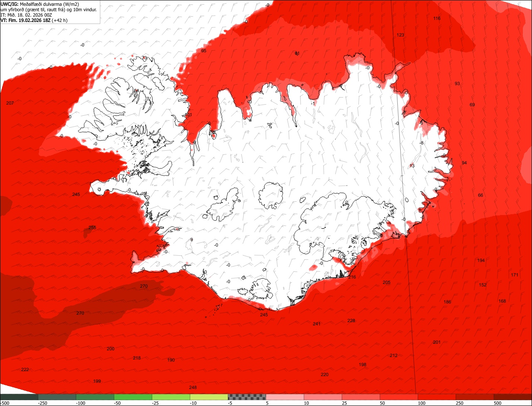Click the -25 legend label

pos(155,403)
